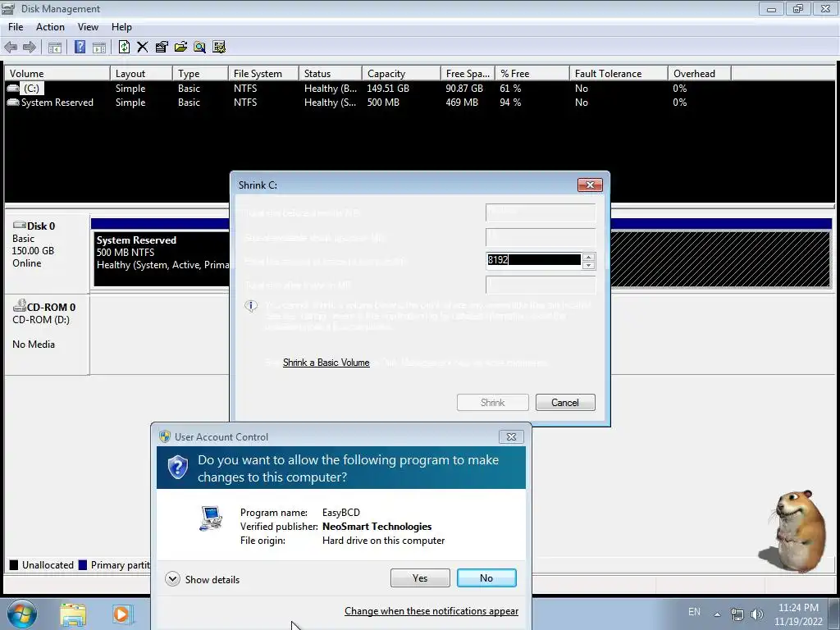Click the Forward arrow toolbar icon
The width and height of the screenshot is (840, 630).
click(x=30, y=47)
